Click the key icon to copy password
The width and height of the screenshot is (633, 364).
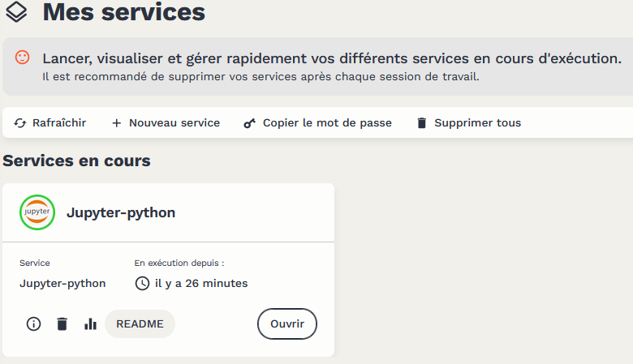pyautogui.click(x=250, y=123)
